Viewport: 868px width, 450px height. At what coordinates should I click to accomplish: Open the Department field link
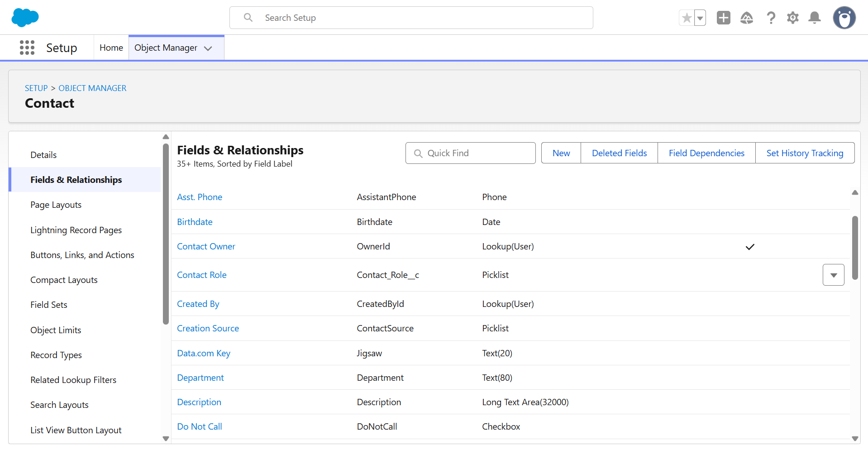pos(200,378)
